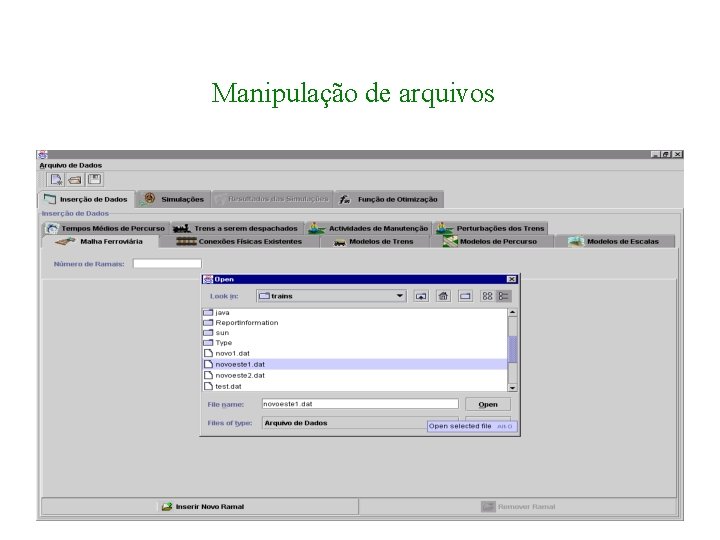Click the open file toolbar icon

tap(75, 180)
